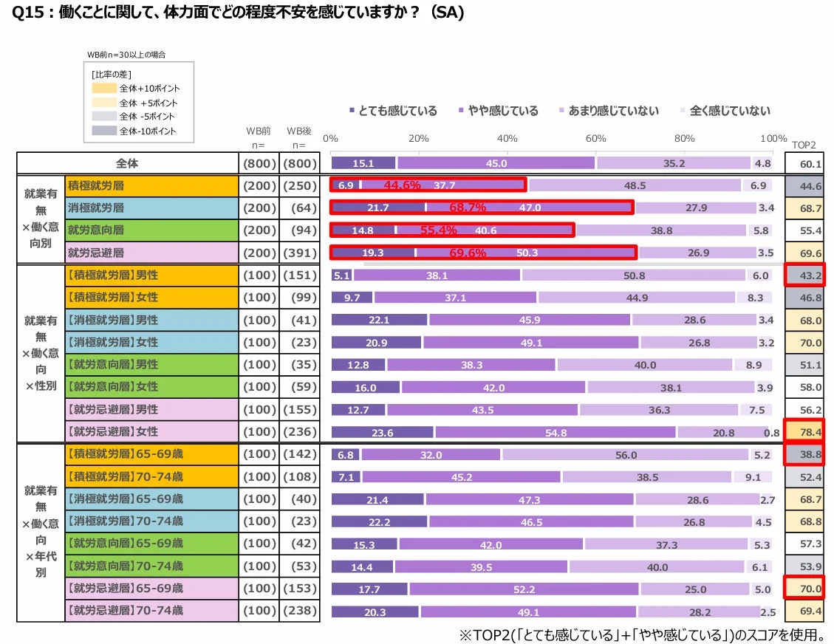Select the とても感じている legend marker
The height and width of the screenshot is (644, 834).
352,110
